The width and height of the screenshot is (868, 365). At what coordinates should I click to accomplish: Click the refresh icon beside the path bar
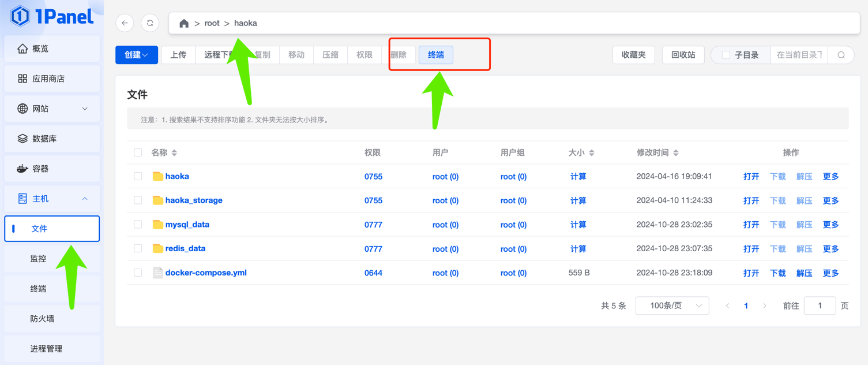(x=150, y=23)
